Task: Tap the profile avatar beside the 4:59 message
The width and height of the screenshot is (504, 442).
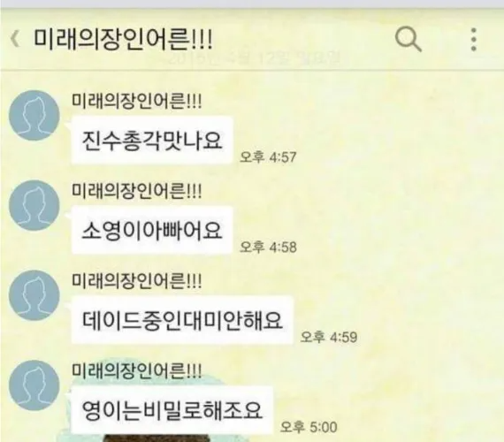Action: pyautogui.click(x=34, y=295)
